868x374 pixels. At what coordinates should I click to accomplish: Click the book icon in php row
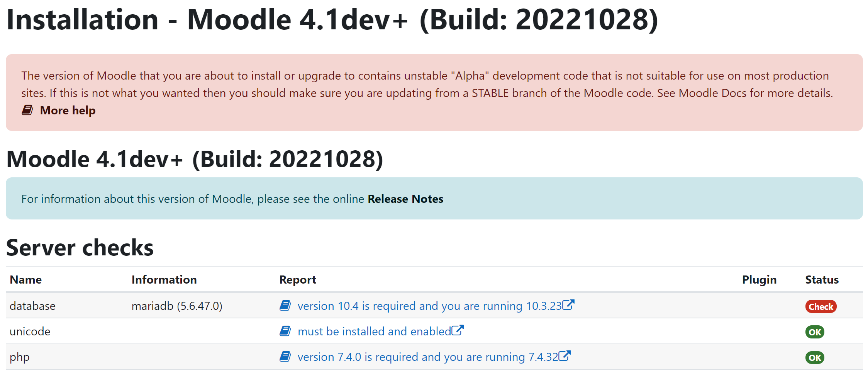[285, 357]
